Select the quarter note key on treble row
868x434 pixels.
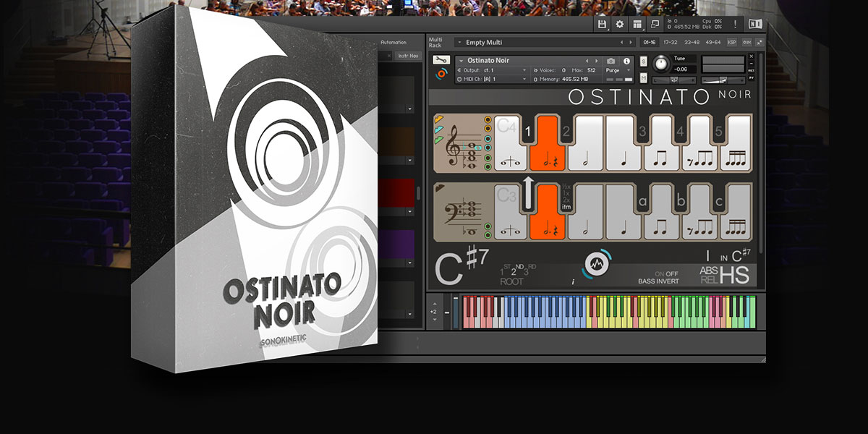tap(622, 142)
